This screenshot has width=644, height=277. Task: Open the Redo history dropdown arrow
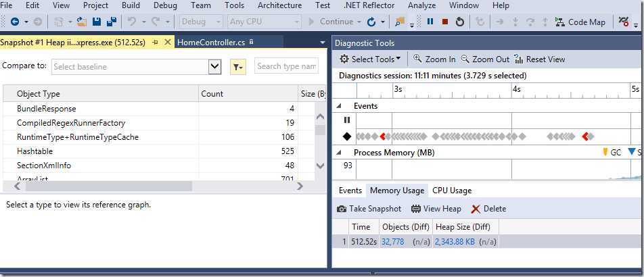167,22
